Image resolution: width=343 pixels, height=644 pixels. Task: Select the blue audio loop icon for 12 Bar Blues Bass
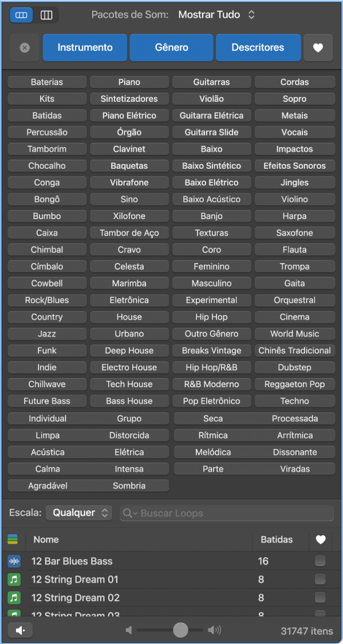tap(14, 561)
